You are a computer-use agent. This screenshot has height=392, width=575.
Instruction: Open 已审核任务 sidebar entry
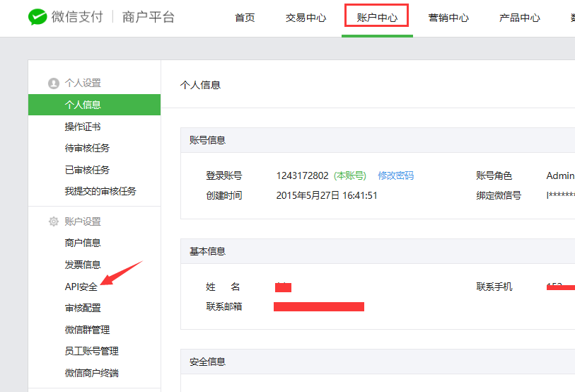tap(87, 170)
